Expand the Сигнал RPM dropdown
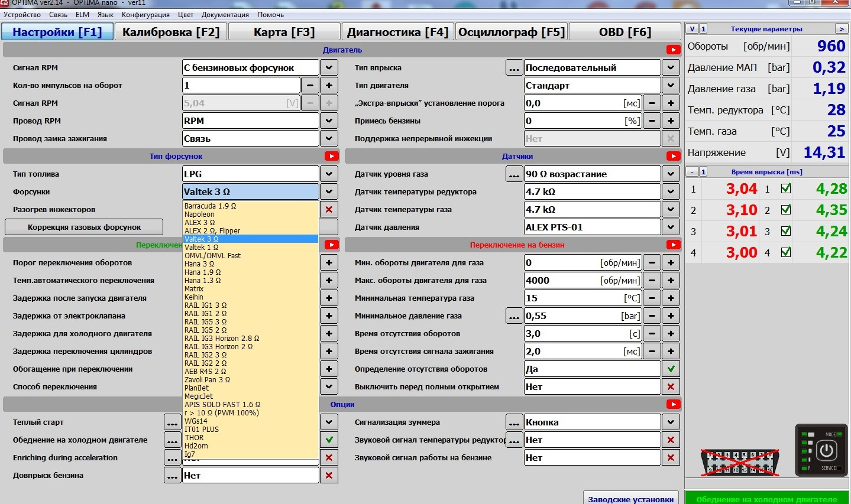The image size is (851, 504). click(x=329, y=68)
